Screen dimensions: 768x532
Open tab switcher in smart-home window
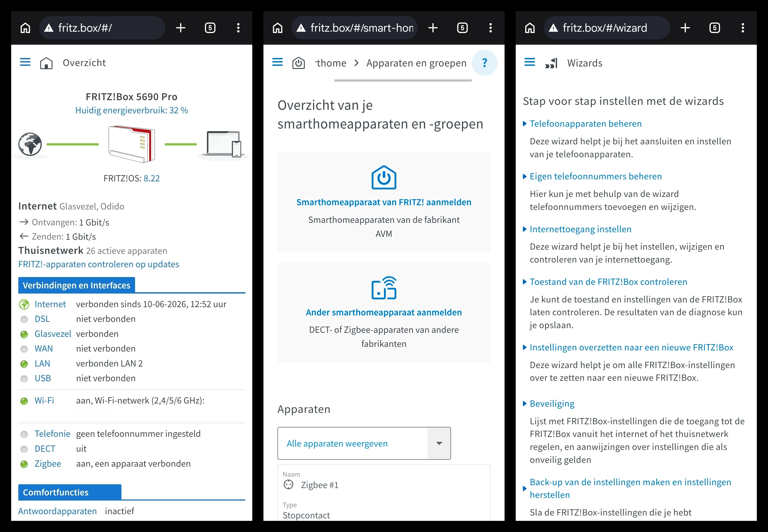(462, 28)
